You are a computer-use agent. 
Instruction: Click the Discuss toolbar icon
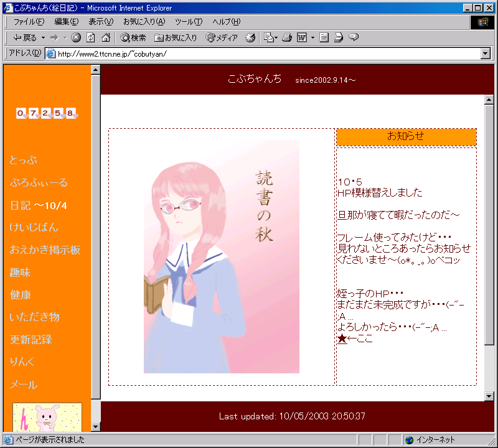click(324, 37)
